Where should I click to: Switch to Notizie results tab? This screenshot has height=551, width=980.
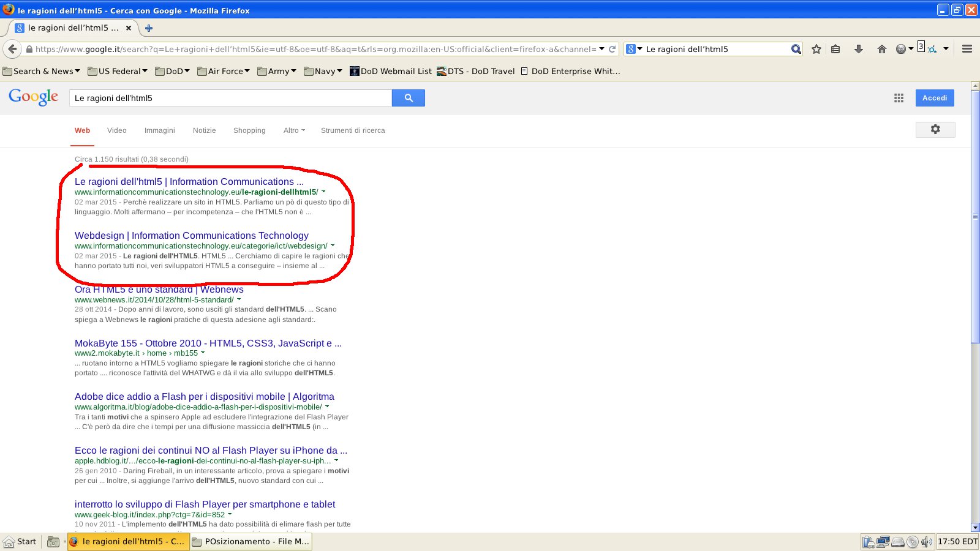pos(204,130)
